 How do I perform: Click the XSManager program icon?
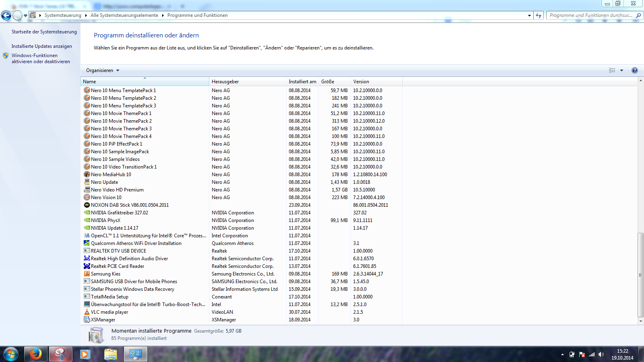pyautogui.click(x=87, y=319)
